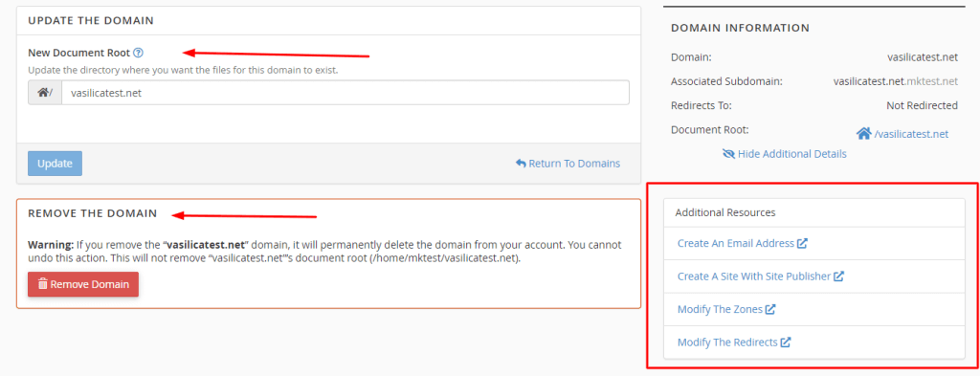This screenshot has width=980, height=376.
Task: Open the Modify The Zones link
Action: [720, 309]
